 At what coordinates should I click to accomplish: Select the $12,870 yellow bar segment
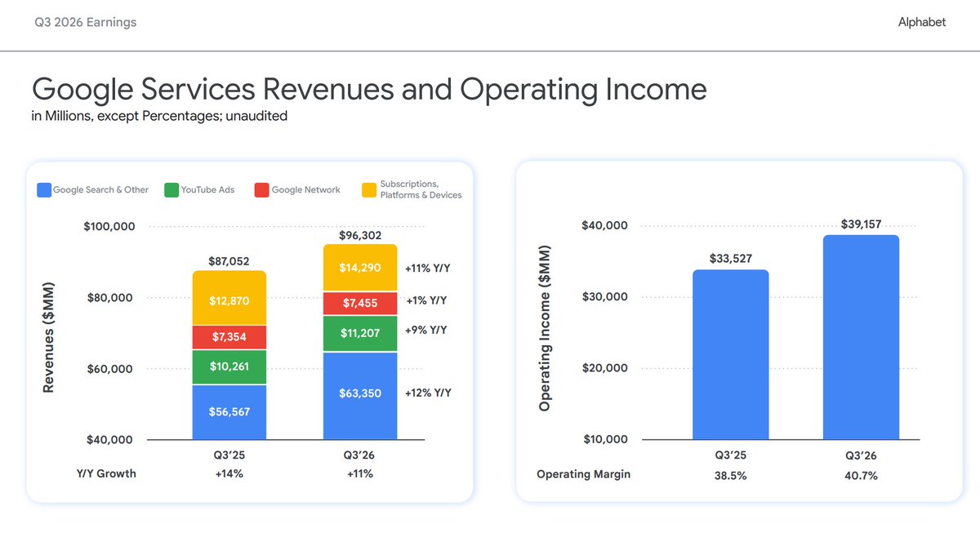point(229,298)
